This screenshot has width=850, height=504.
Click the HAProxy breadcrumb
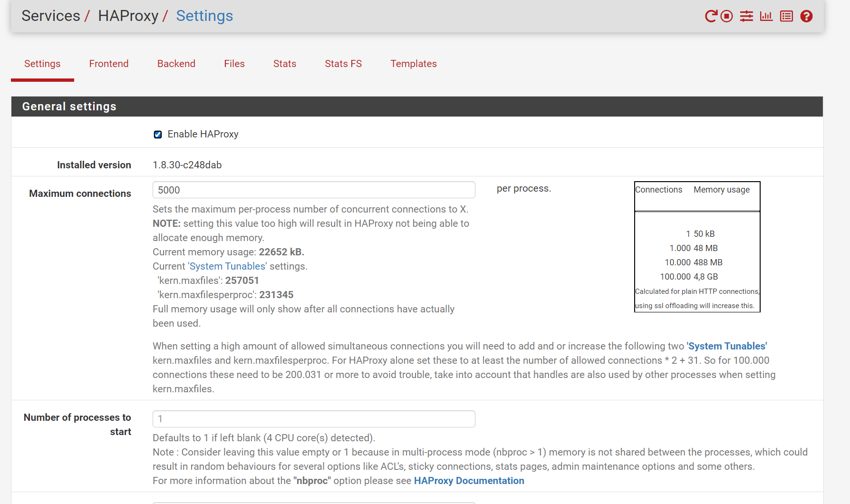click(x=128, y=16)
